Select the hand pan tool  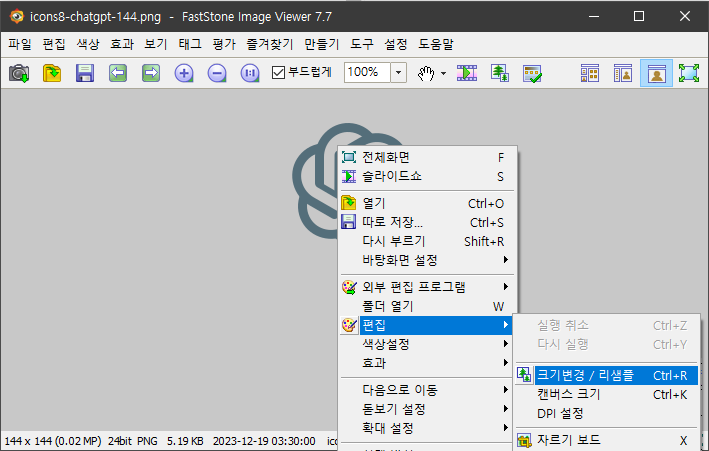click(x=425, y=73)
